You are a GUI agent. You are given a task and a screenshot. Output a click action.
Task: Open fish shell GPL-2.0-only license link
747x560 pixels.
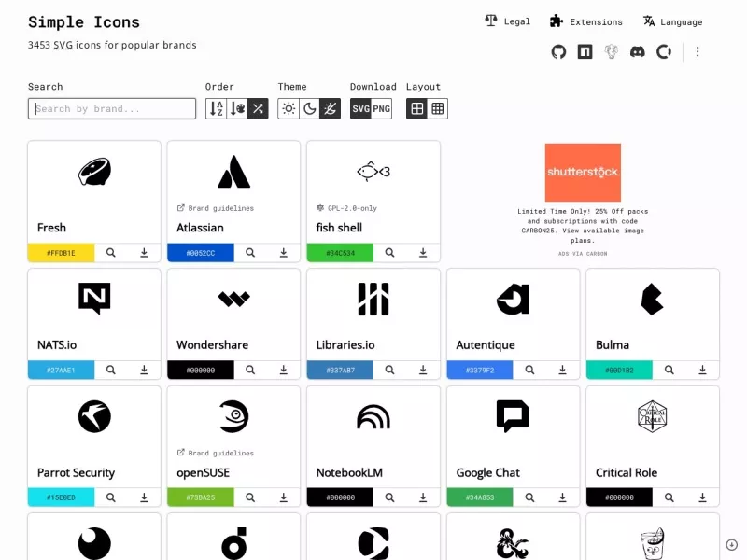pyautogui.click(x=346, y=208)
